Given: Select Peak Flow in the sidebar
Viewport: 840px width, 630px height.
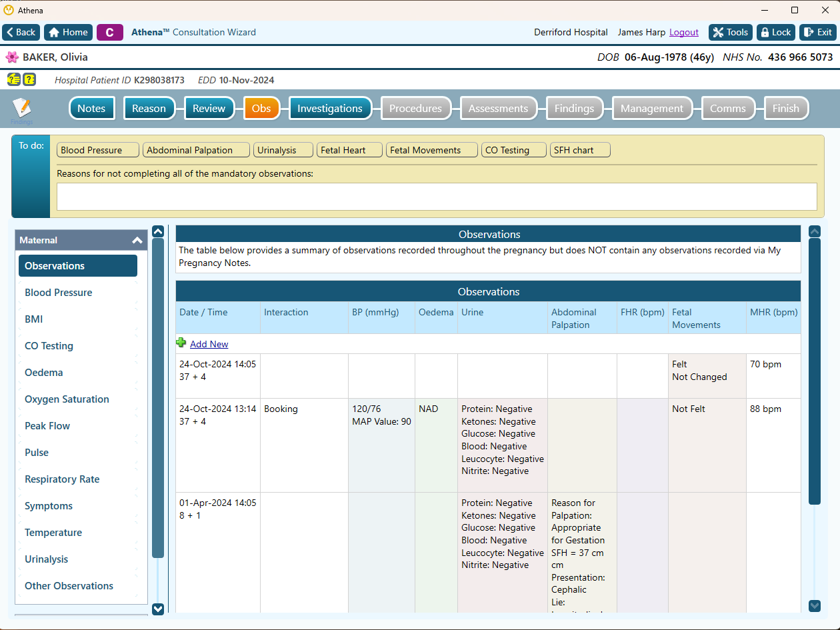Looking at the screenshot, I should (78, 426).
